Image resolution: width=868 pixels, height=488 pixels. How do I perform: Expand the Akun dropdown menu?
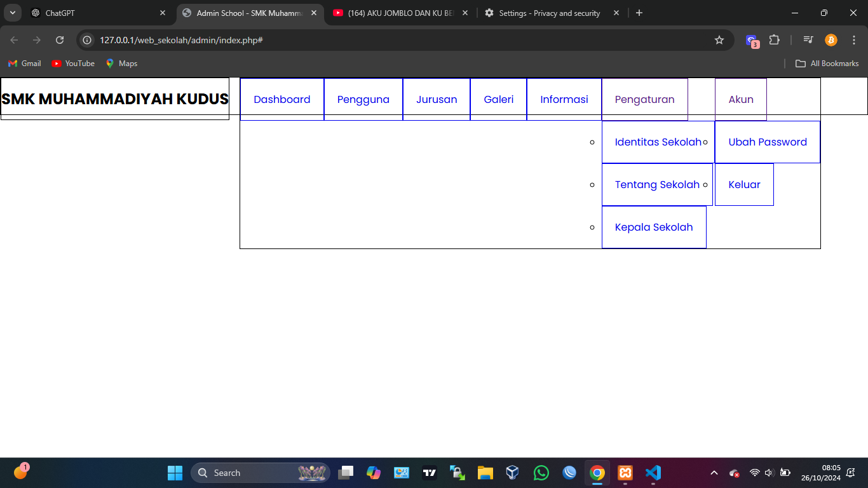741,99
